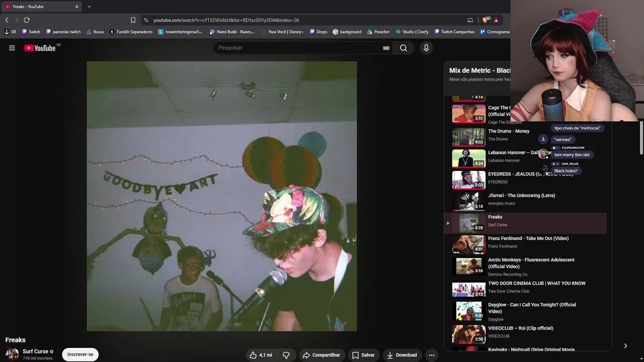
Task: Click the Freaks video title below player
Action: (16, 340)
